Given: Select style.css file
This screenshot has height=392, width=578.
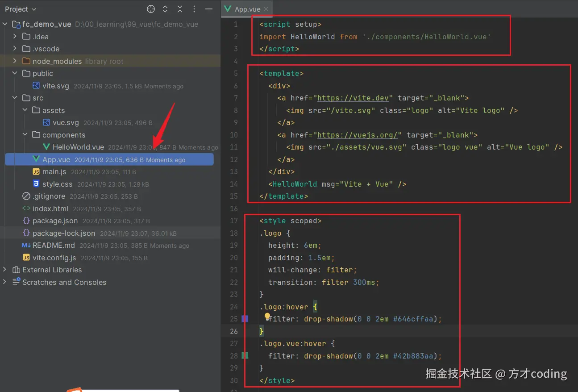Looking at the screenshot, I should (57, 184).
